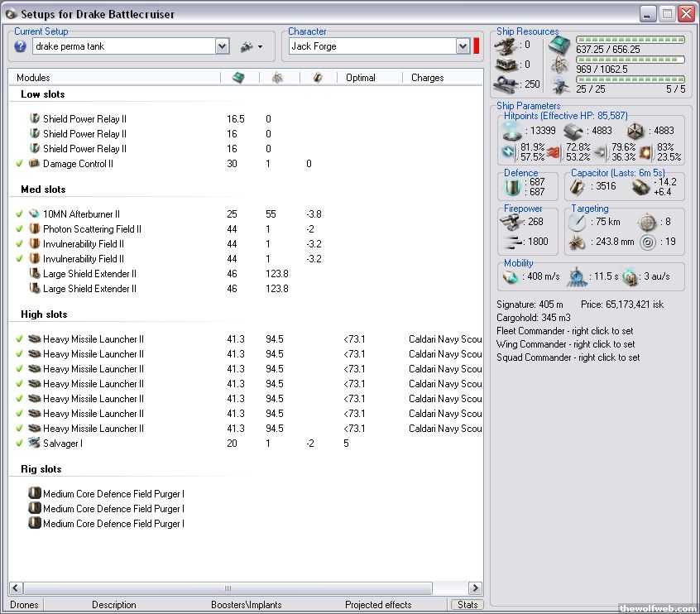The height and width of the screenshot is (614, 700).
Task: Click the horizontal scrollbar right arrow
Action: (476, 588)
